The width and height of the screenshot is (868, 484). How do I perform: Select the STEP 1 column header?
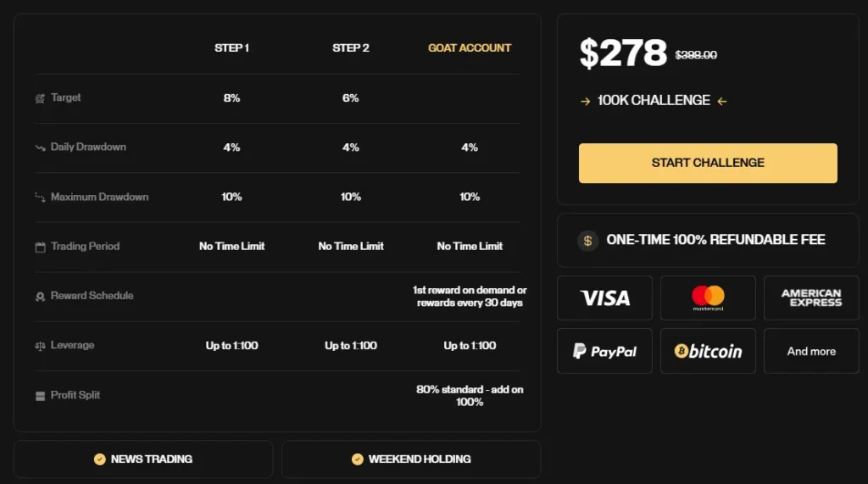231,47
